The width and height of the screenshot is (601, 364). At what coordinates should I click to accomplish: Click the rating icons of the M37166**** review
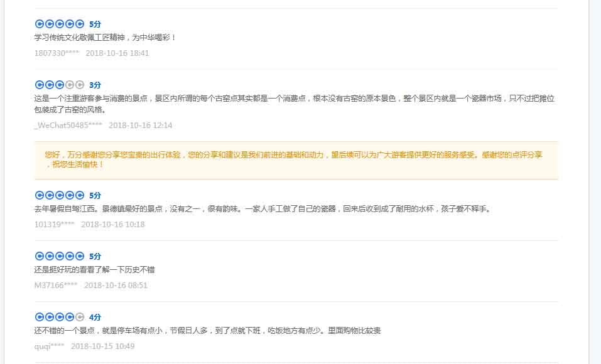pyautogui.click(x=60, y=256)
